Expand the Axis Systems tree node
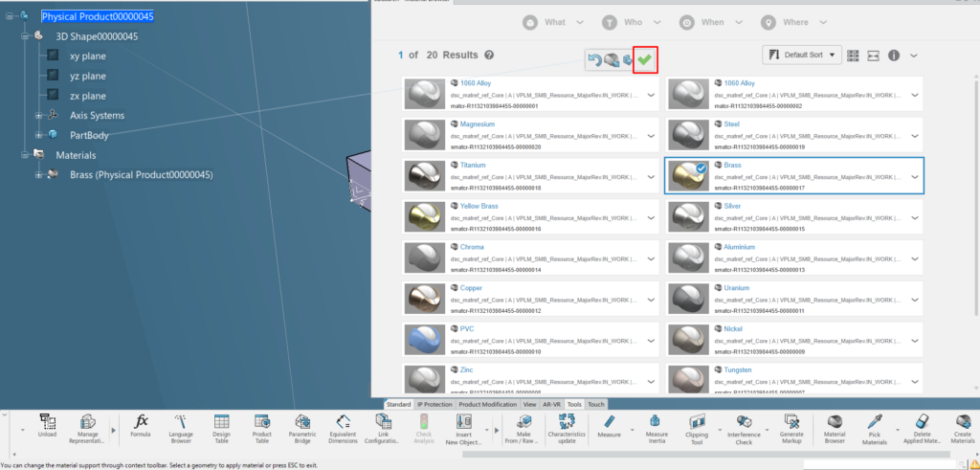This screenshot has width=980, height=470. click(x=38, y=116)
